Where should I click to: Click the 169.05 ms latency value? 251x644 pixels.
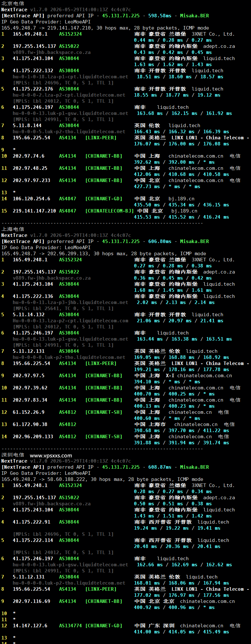pyautogui.click(x=147, y=357)
